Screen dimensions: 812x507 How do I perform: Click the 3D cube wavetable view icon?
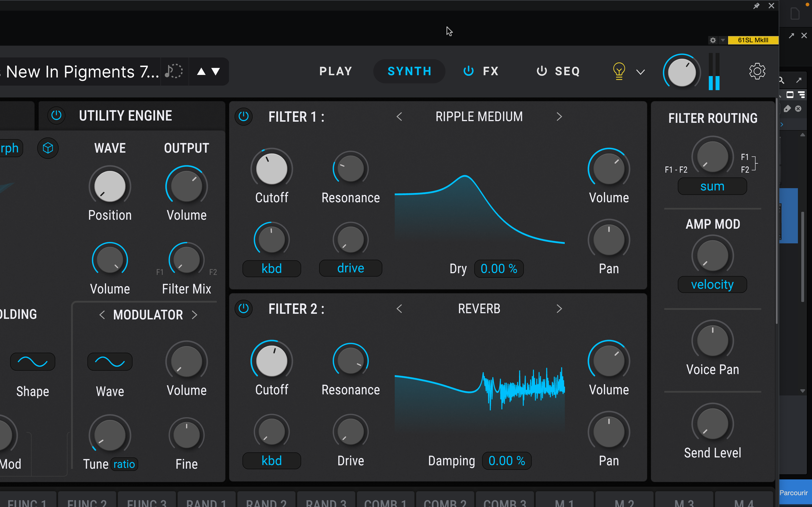(48, 148)
